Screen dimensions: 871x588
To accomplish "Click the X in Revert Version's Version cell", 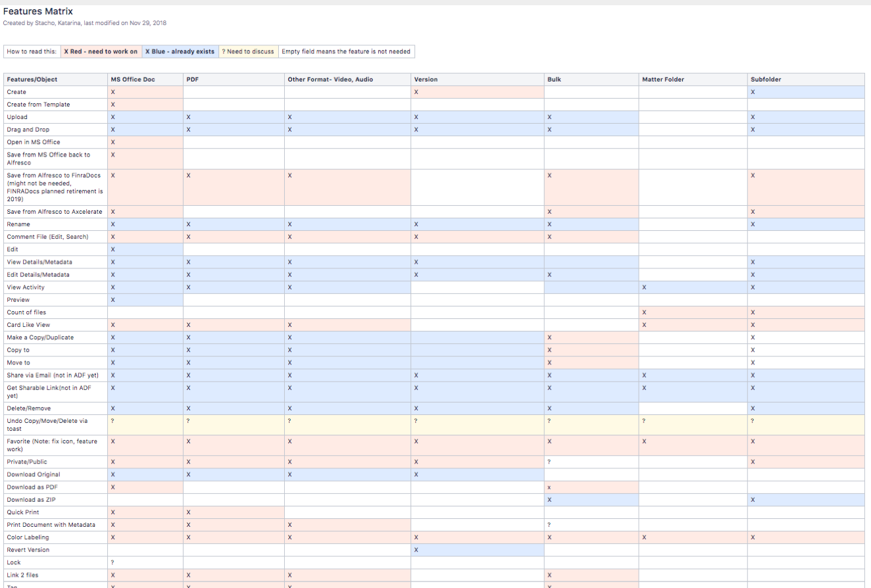I will [416, 550].
